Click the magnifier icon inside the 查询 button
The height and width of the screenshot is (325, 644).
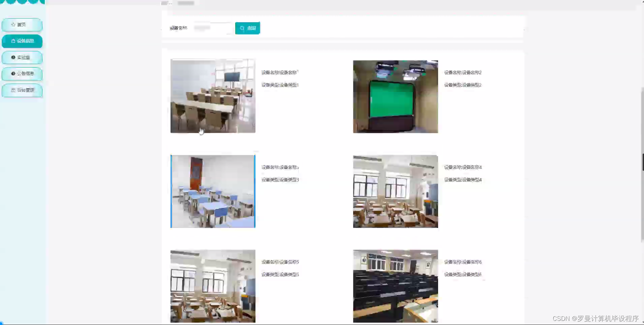242,28
